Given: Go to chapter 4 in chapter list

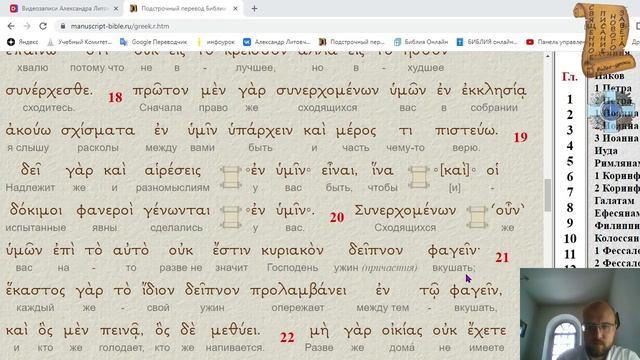Looking at the screenshot, I should pyautogui.click(x=570, y=145).
